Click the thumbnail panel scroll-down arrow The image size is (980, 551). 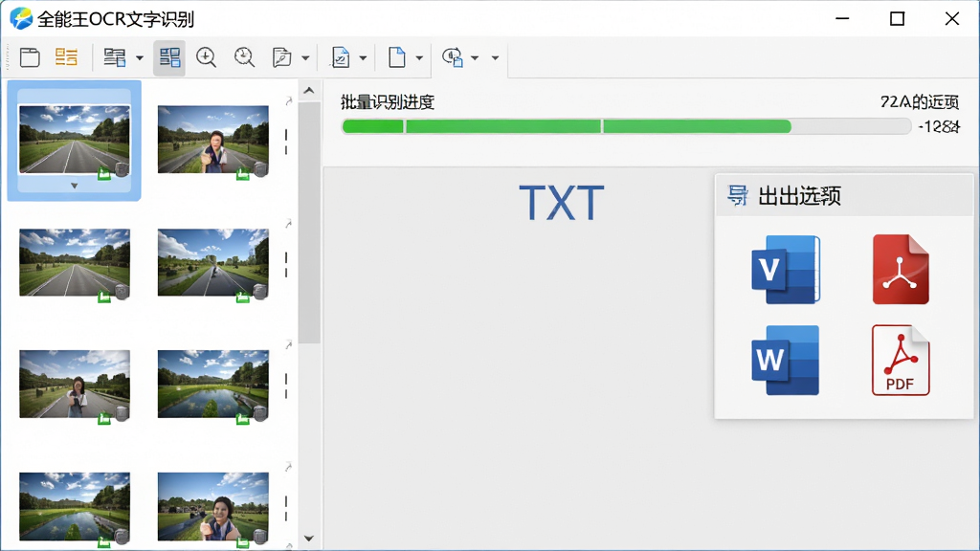pos(309,538)
